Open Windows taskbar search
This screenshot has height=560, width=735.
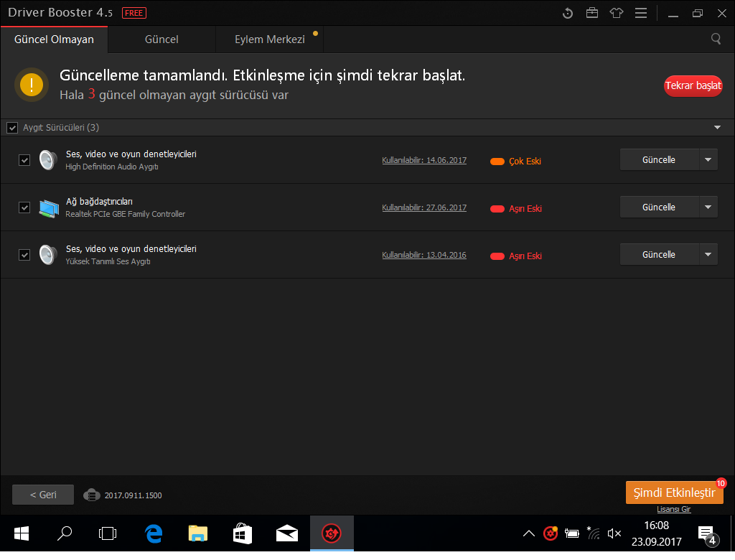coord(65,533)
